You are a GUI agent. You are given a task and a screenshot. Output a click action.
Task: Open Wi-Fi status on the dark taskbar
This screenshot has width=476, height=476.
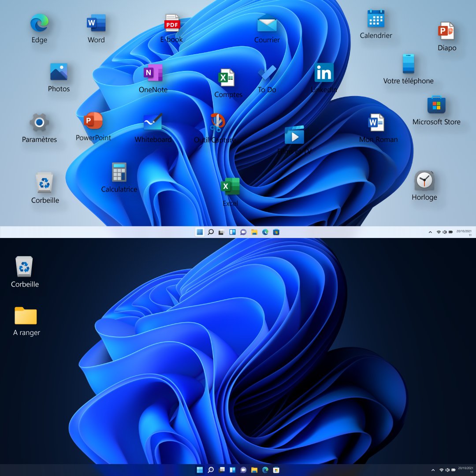pyautogui.click(x=441, y=470)
